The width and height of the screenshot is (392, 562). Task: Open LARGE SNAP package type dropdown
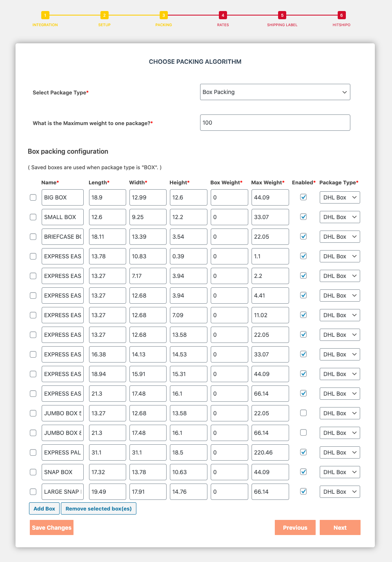(340, 492)
